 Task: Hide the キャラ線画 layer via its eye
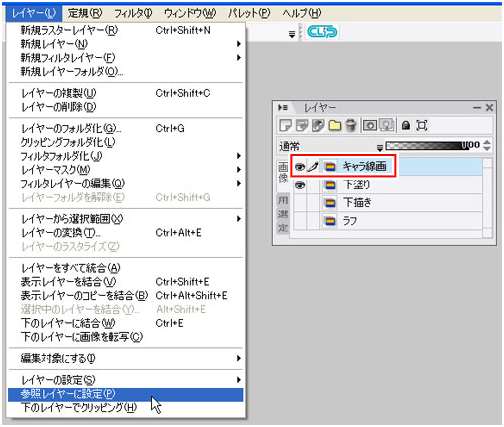(300, 166)
